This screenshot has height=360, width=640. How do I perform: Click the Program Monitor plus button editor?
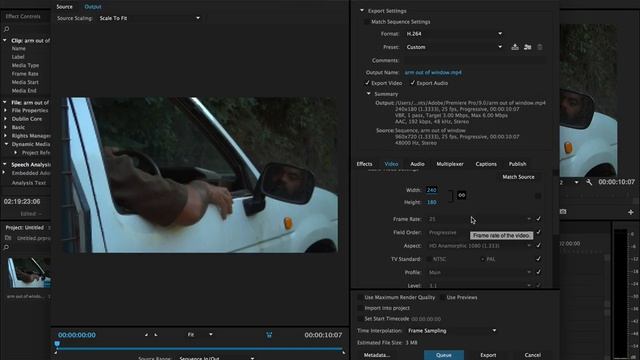[631, 212]
